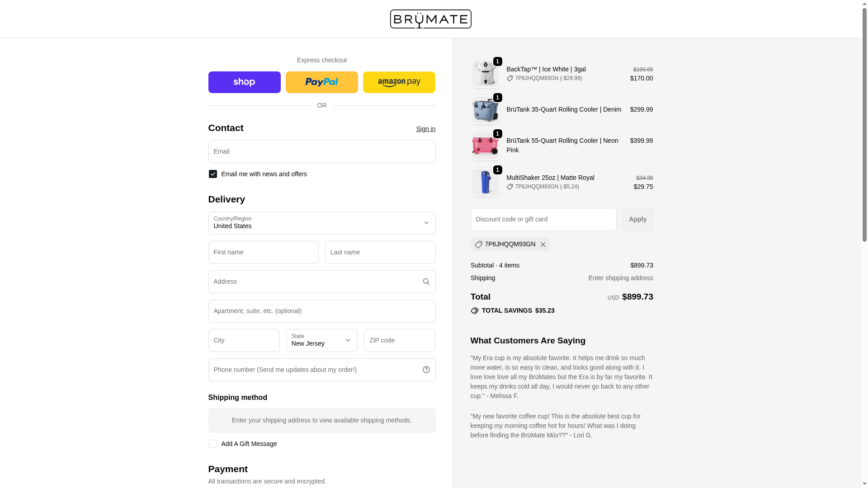The image size is (868, 488).
Task: Click the Sign in link
Action: [x=425, y=129]
